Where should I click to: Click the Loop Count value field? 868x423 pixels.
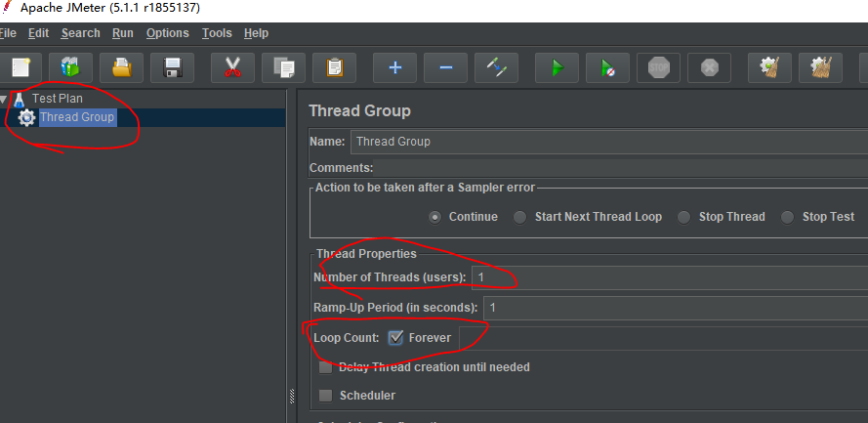pyautogui.click(x=663, y=338)
